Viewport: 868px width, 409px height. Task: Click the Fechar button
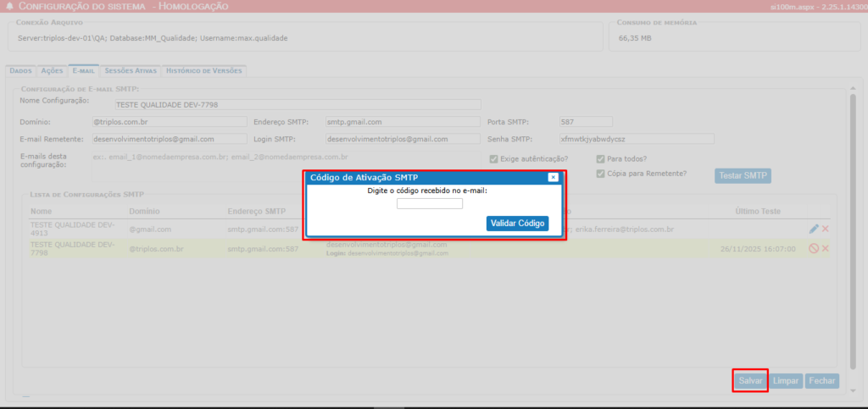(821, 382)
